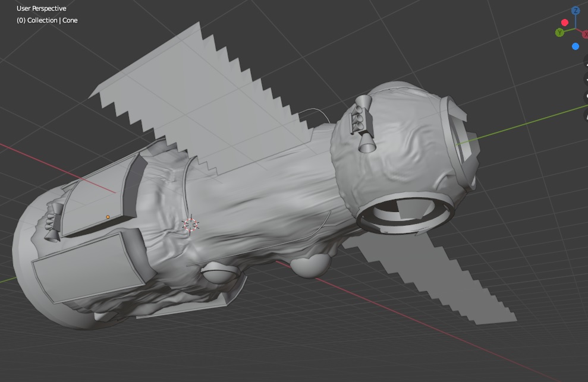Align view with the green Y axis handle
Viewport: 588px width, 382px height.
[559, 33]
